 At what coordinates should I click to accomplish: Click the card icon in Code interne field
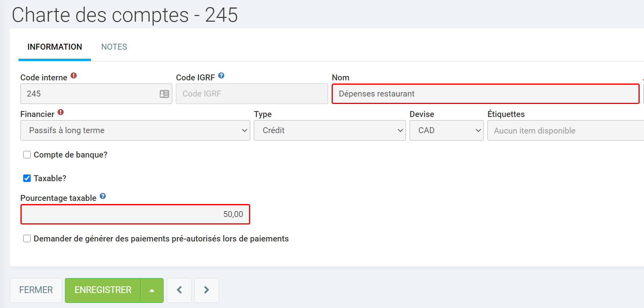point(164,94)
